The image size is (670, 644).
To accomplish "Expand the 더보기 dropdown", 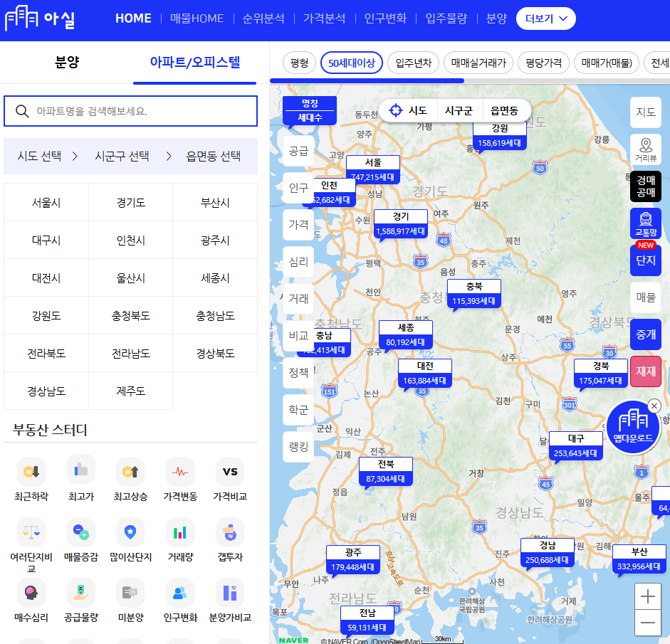I will [x=545, y=19].
